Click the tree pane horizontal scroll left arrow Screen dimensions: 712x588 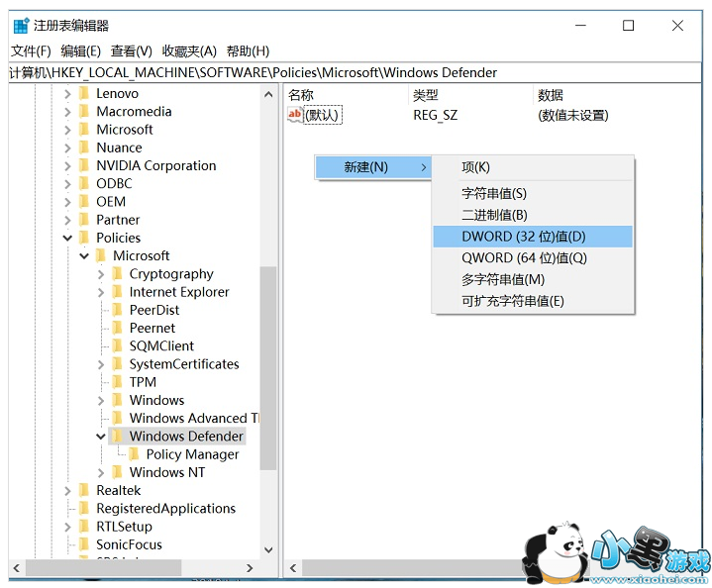tap(17, 568)
